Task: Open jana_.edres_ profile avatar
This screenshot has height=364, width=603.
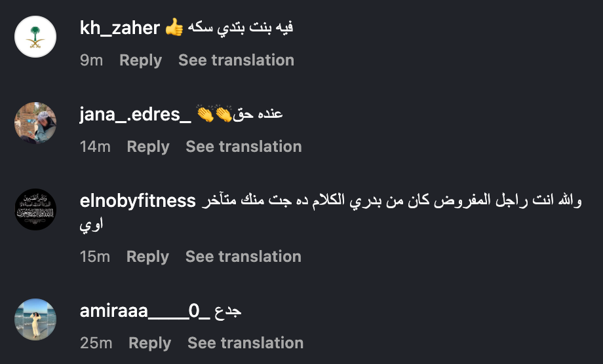Action: [35, 123]
